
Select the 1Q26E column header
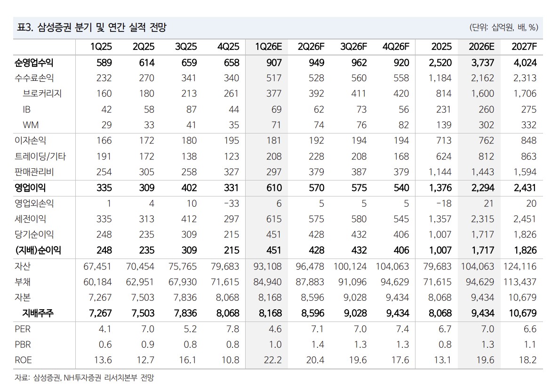click(x=268, y=47)
